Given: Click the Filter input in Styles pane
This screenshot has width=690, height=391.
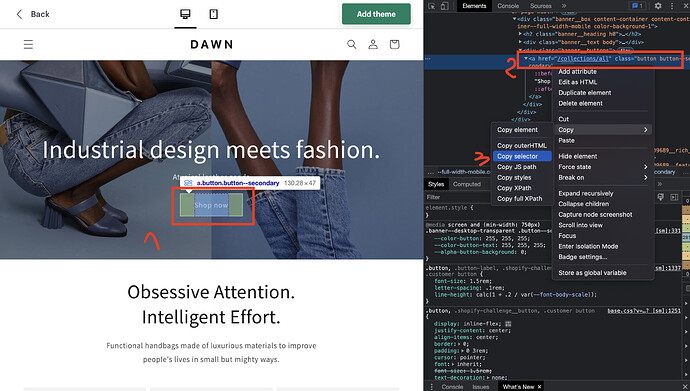Looking at the screenshot, I should pyautogui.click(x=458, y=197).
